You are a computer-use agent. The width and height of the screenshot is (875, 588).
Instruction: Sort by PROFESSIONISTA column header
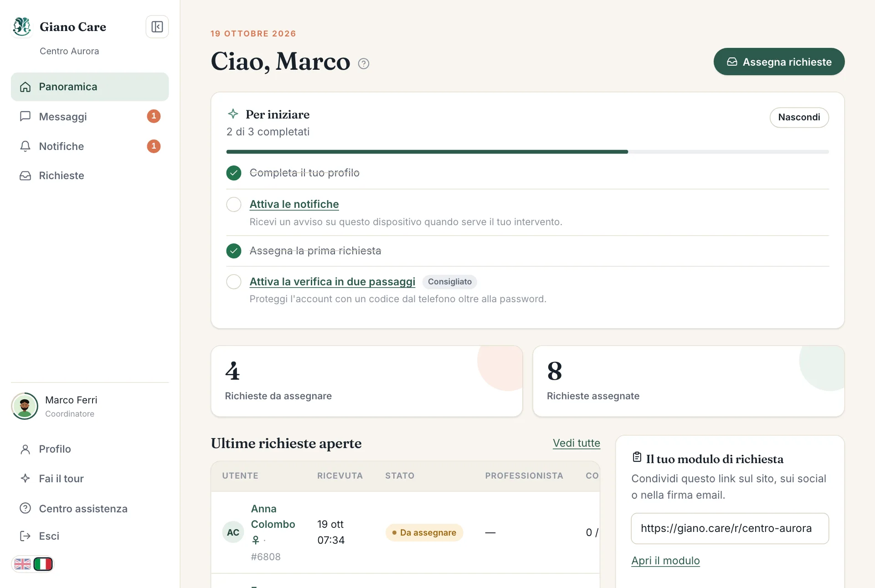(524, 476)
